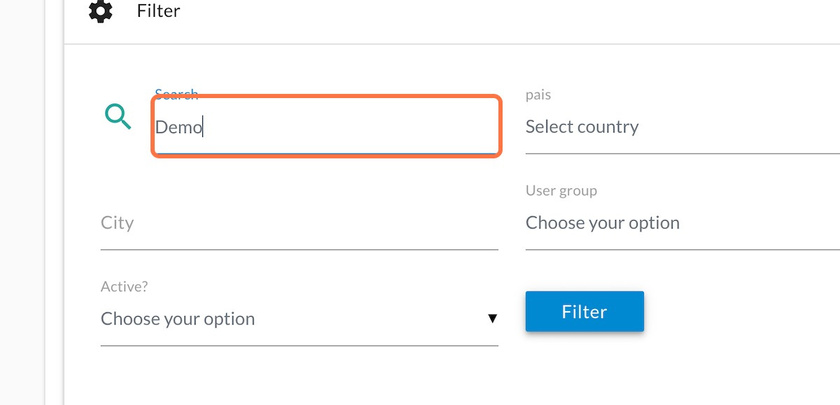Open the Select country dropdown
The height and width of the screenshot is (405, 840).
682,127
